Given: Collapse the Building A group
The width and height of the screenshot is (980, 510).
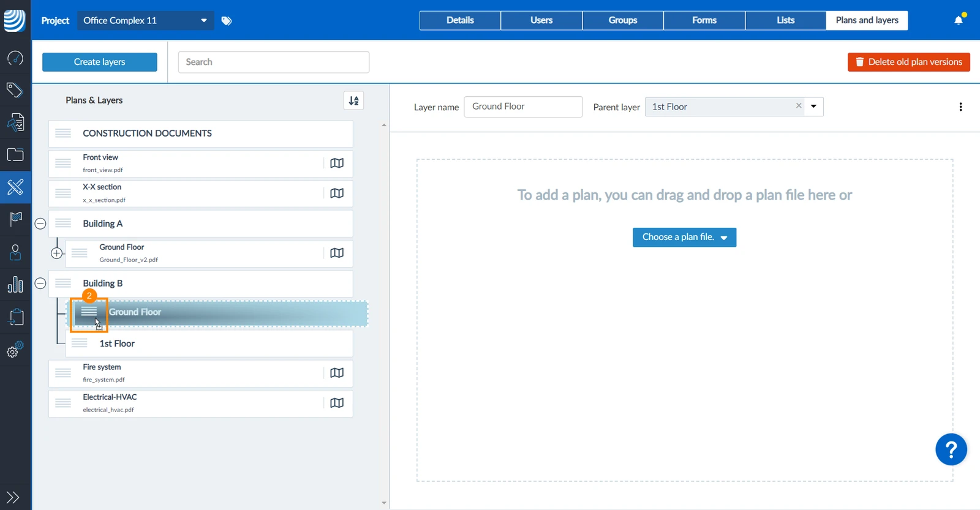Looking at the screenshot, I should click(40, 224).
